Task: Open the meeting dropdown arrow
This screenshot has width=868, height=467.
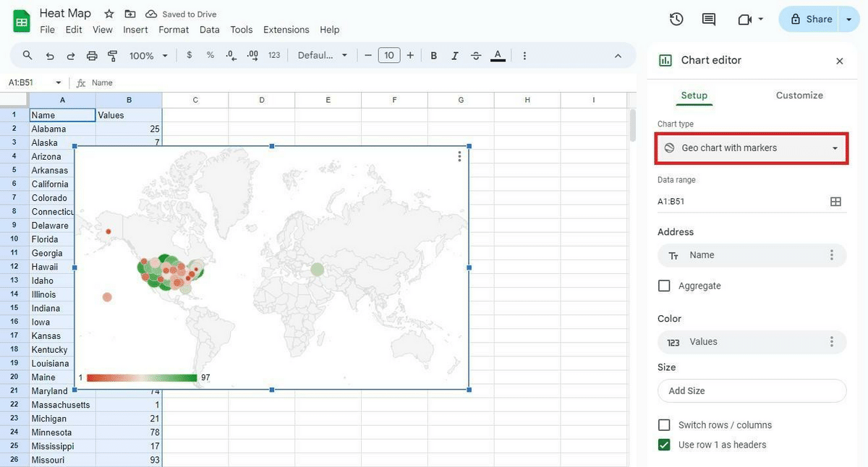Action: (x=761, y=20)
